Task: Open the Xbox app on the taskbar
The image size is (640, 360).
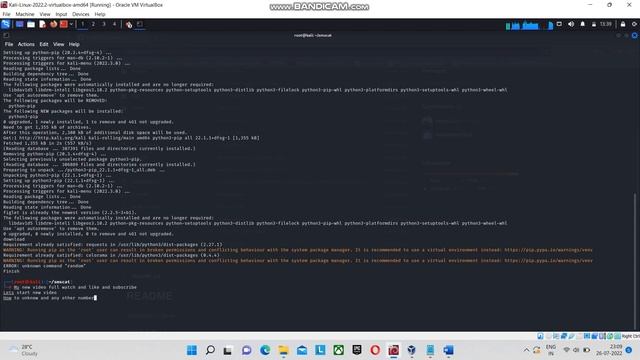Action: tap(338, 350)
